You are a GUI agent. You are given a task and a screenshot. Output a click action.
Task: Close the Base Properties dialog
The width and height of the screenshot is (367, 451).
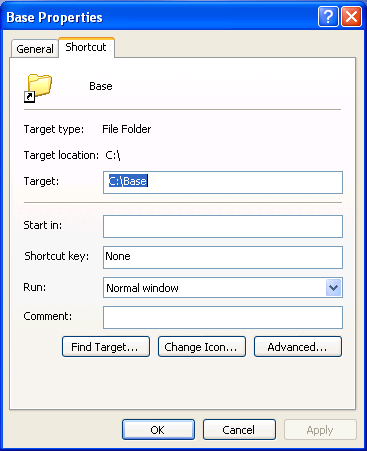point(351,16)
